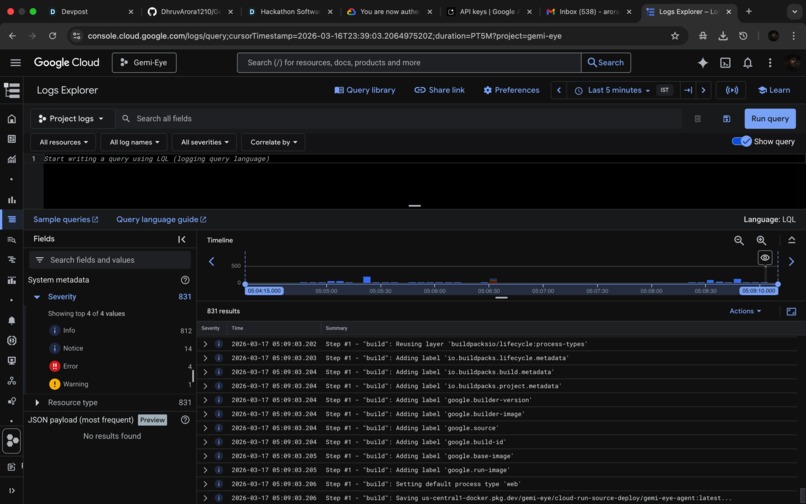The height and width of the screenshot is (504, 806).
Task: Open the All severities dropdown
Action: tap(205, 142)
